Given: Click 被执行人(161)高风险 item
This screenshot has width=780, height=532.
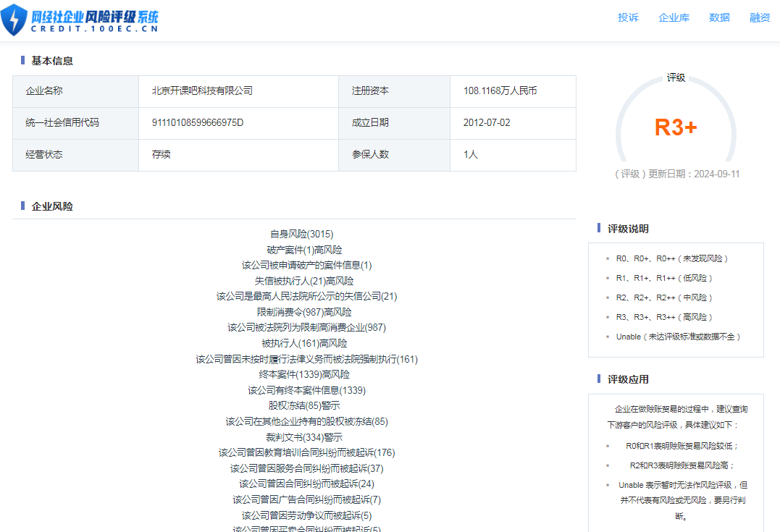Looking at the screenshot, I should coord(304,343).
